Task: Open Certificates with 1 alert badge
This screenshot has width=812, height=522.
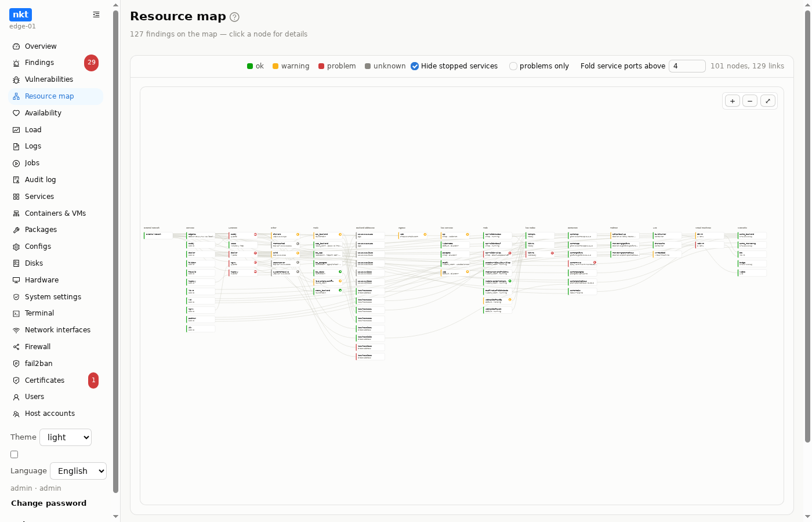Action: tap(56, 380)
